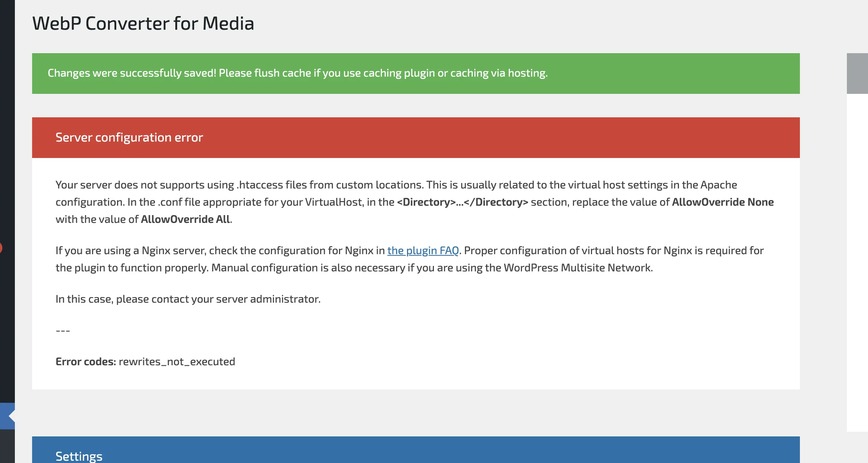Click the bold Error codes label
This screenshot has height=463, width=868.
click(x=86, y=362)
